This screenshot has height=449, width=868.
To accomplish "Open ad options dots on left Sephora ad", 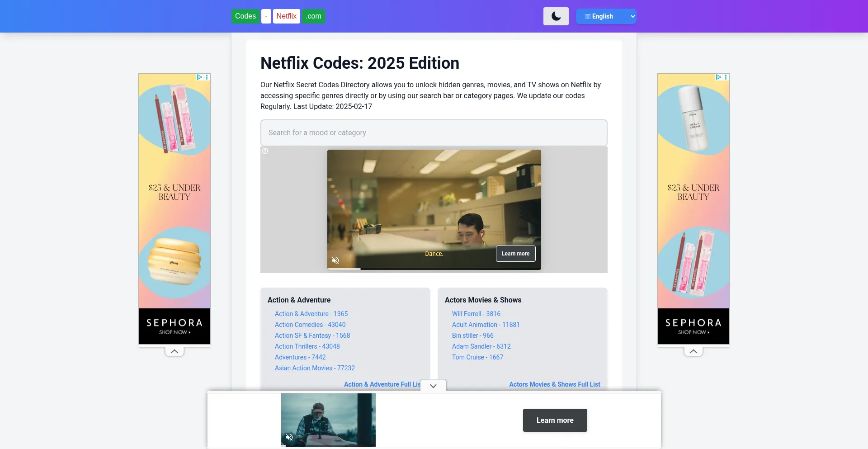I will 207,77.
